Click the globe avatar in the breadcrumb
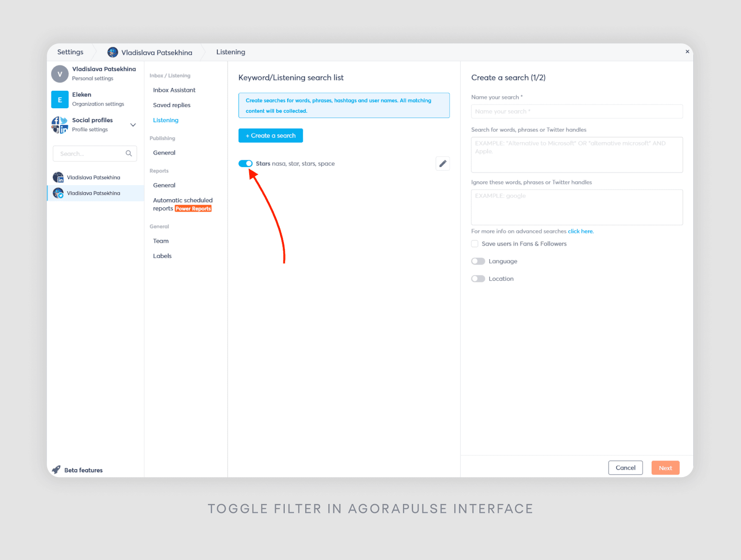Screen dimensions: 741x560 (113, 52)
